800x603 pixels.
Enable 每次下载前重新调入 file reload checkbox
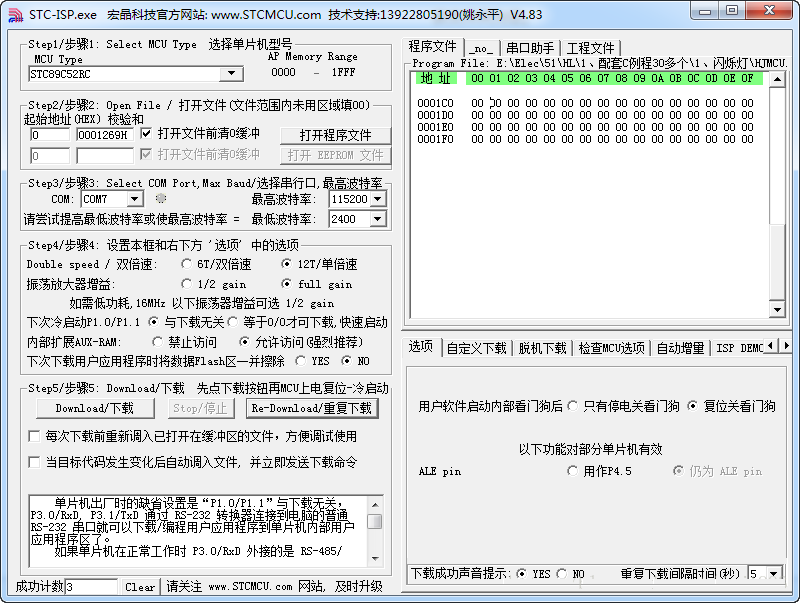tap(34, 436)
